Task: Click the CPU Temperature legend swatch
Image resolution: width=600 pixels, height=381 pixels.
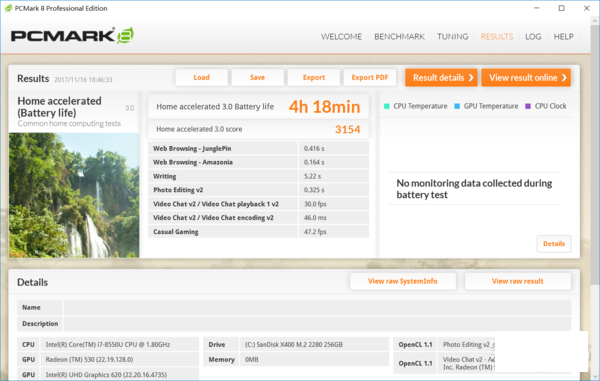Action: coord(386,106)
